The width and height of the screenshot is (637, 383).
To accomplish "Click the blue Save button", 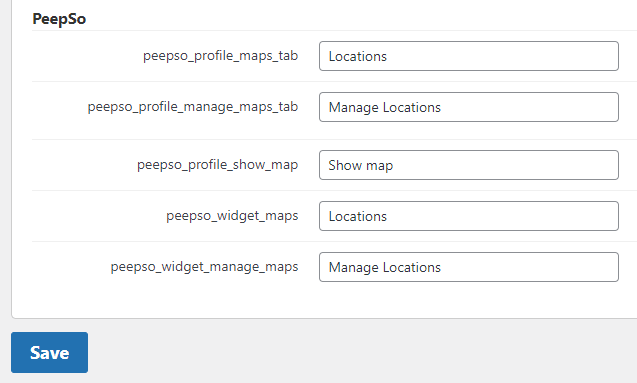I will pos(50,353).
